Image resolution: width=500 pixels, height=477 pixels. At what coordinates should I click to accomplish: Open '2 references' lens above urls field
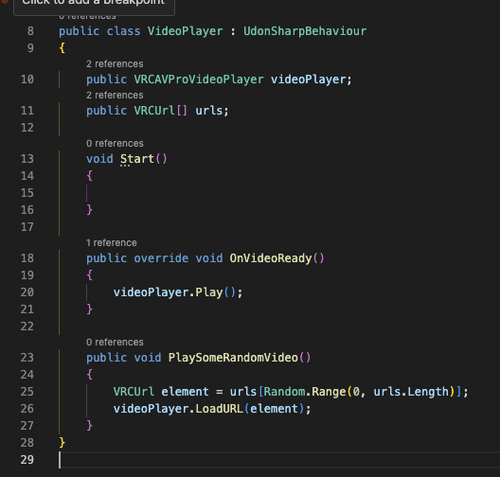click(115, 95)
